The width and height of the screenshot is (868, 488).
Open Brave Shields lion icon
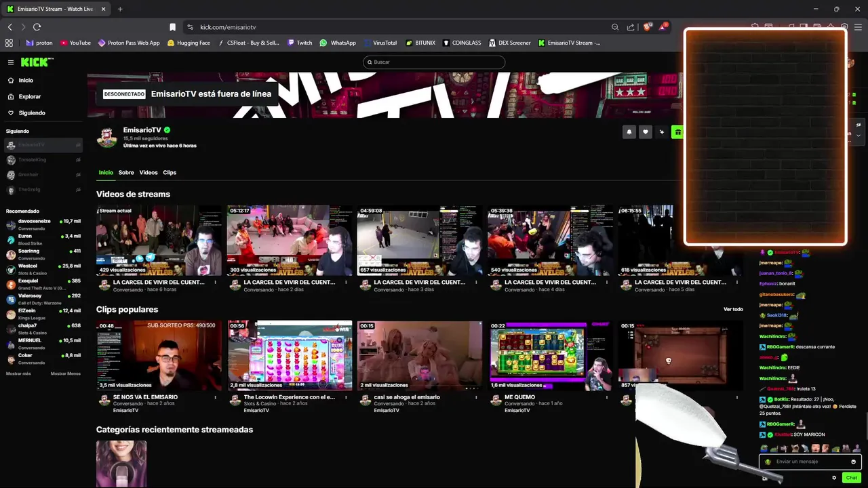pos(647,27)
